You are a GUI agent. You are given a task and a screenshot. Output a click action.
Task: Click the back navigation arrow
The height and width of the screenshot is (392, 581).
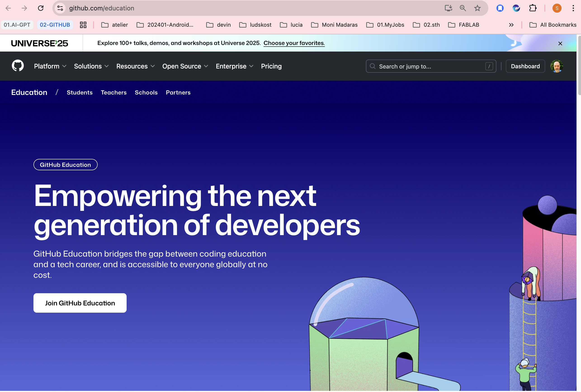tap(8, 8)
